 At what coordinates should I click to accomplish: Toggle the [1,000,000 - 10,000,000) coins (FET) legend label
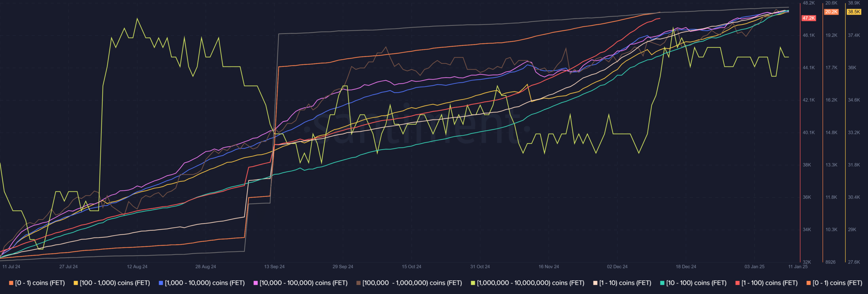(x=531, y=283)
